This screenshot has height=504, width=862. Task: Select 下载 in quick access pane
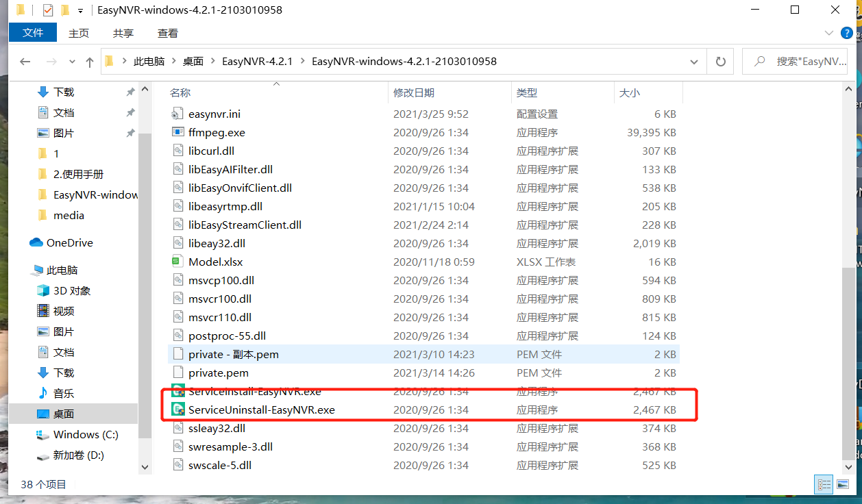click(64, 92)
